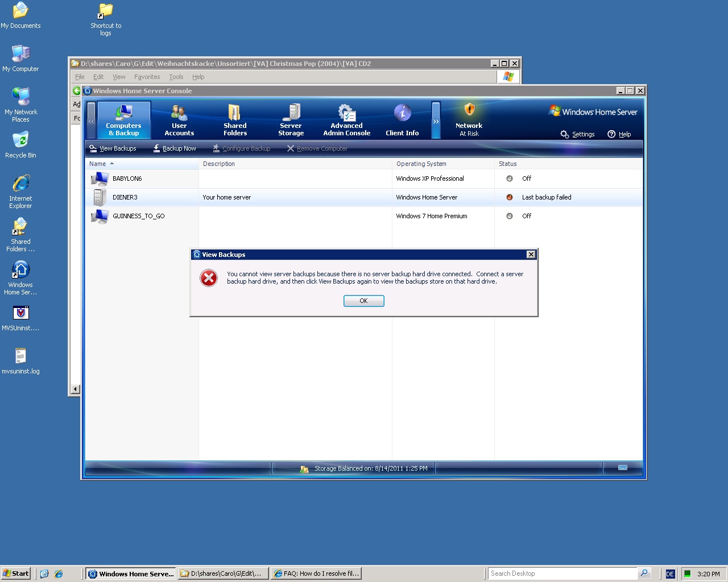Select mvsuninst.log file on desktop
Viewport: 728px width, 582px height.
click(x=20, y=361)
